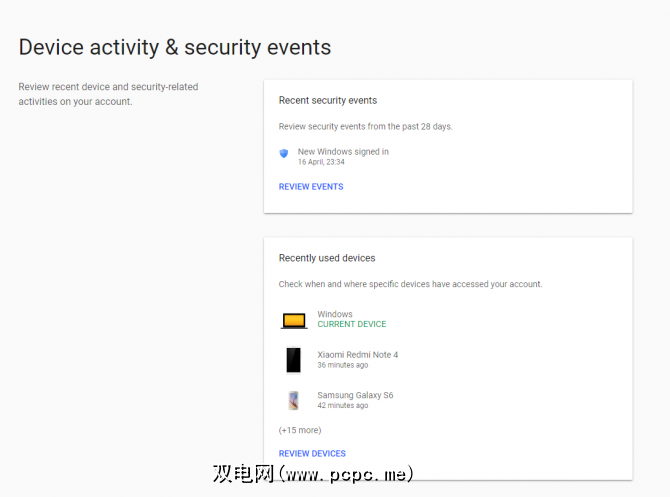The image size is (670, 497).
Task: Click the 36 minutes ago text
Action: pyautogui.click(x=342, y=365)
